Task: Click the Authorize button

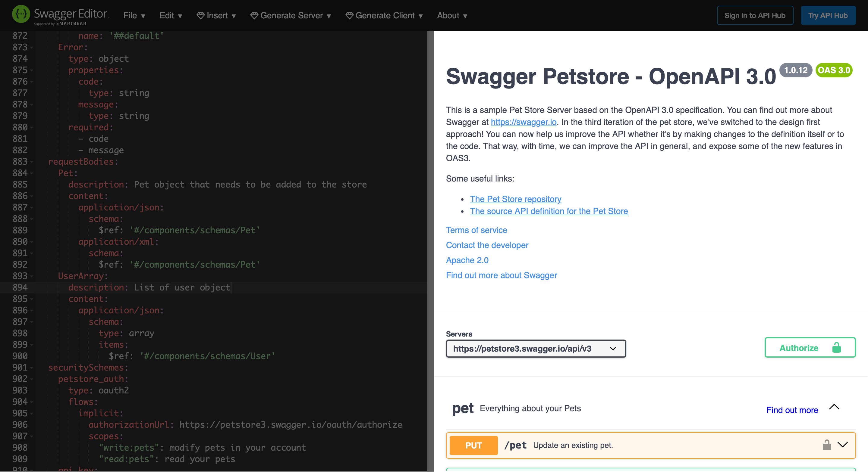Action: [x=799, y=347]
